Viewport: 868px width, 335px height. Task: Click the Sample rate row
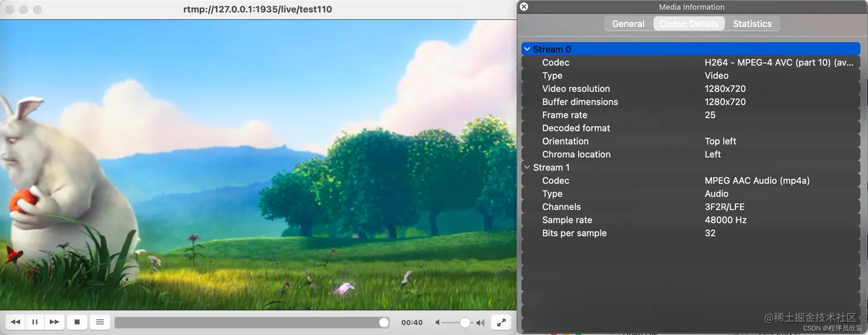pyautogui.click(x=691, y=220)
